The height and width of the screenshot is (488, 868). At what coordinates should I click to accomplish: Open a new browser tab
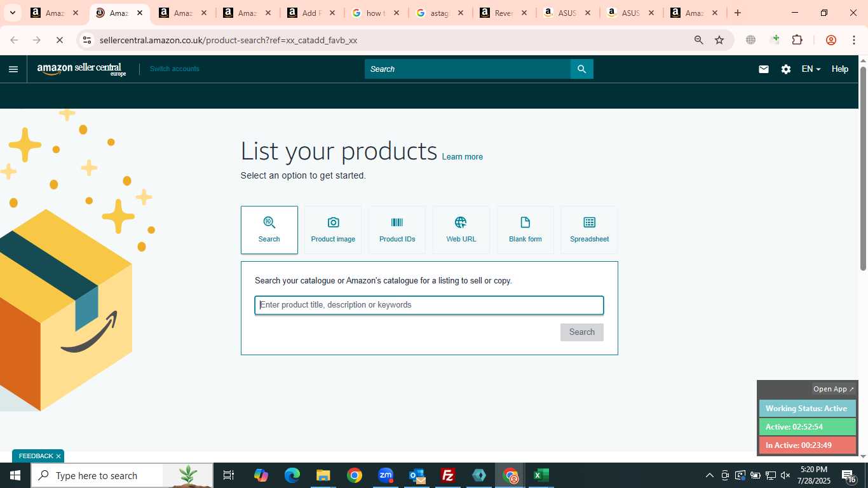737,13
